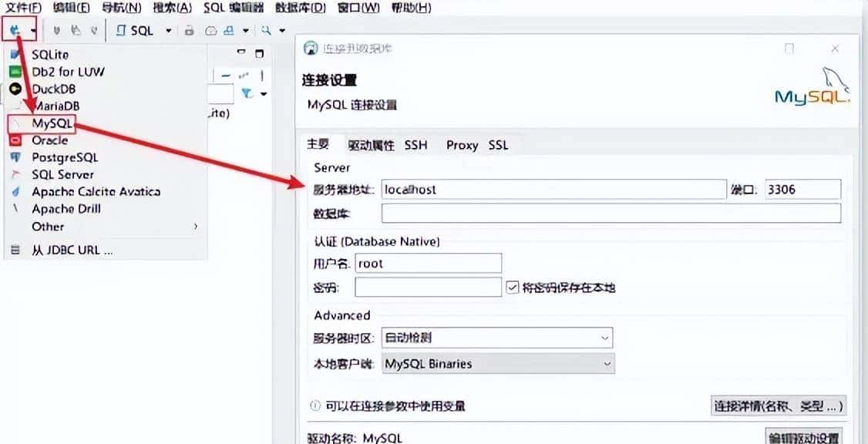Click the port field showing 3306
This screenshot has width=868, height=444.
pos(802,189)
